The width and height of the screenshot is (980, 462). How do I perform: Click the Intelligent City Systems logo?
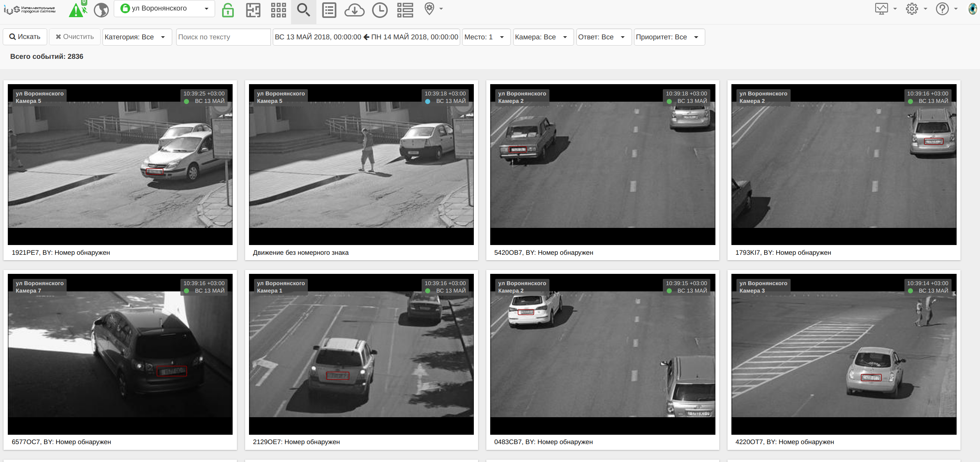(30, 10)
